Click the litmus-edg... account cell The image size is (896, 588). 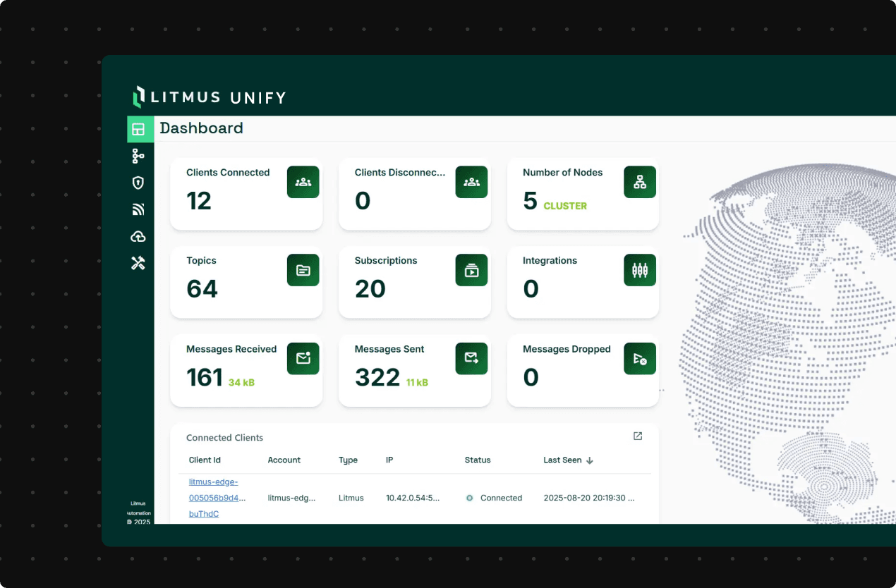tap(291, 498)
